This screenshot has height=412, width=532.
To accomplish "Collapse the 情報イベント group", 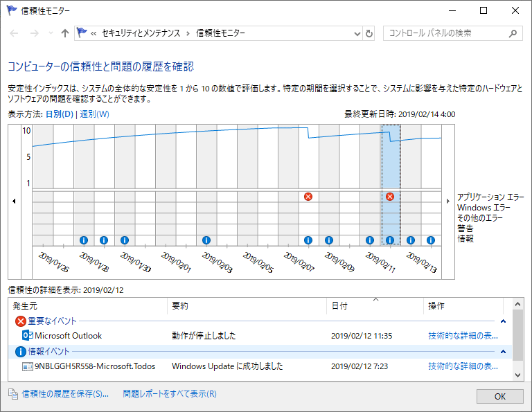I will 503,352.
